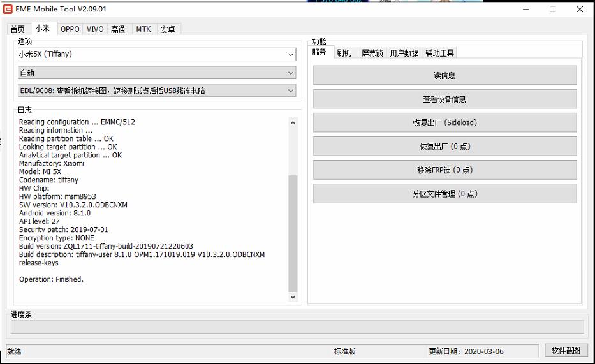Screen dimensions: 595x364
Task: Click the 读信息 button
Action: point(444,75)
